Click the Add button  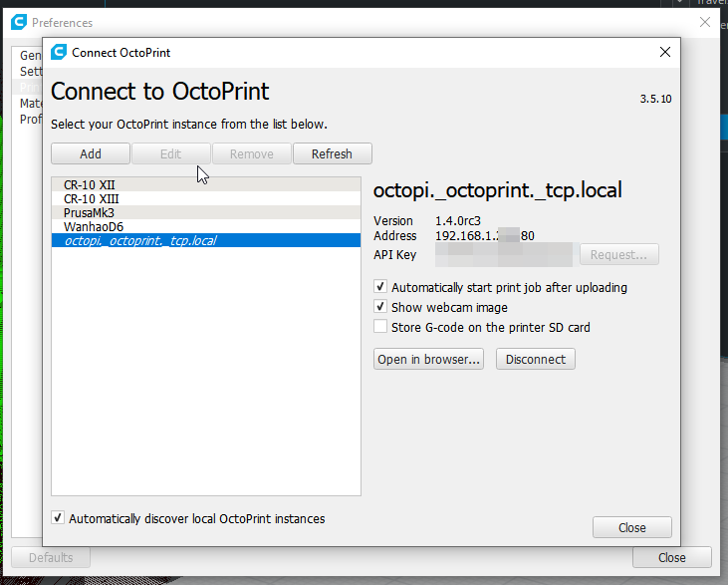point(91,153)
